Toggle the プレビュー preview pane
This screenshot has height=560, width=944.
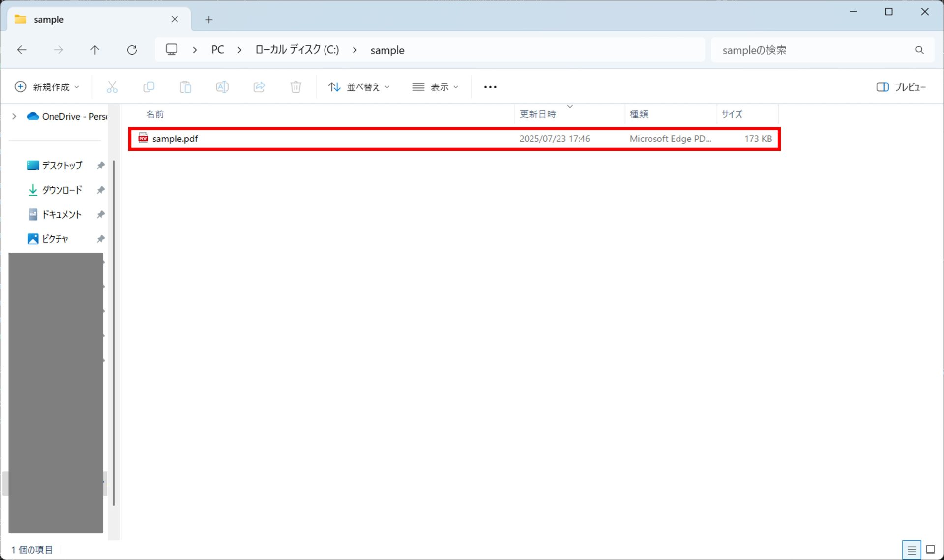click(901, 87)
